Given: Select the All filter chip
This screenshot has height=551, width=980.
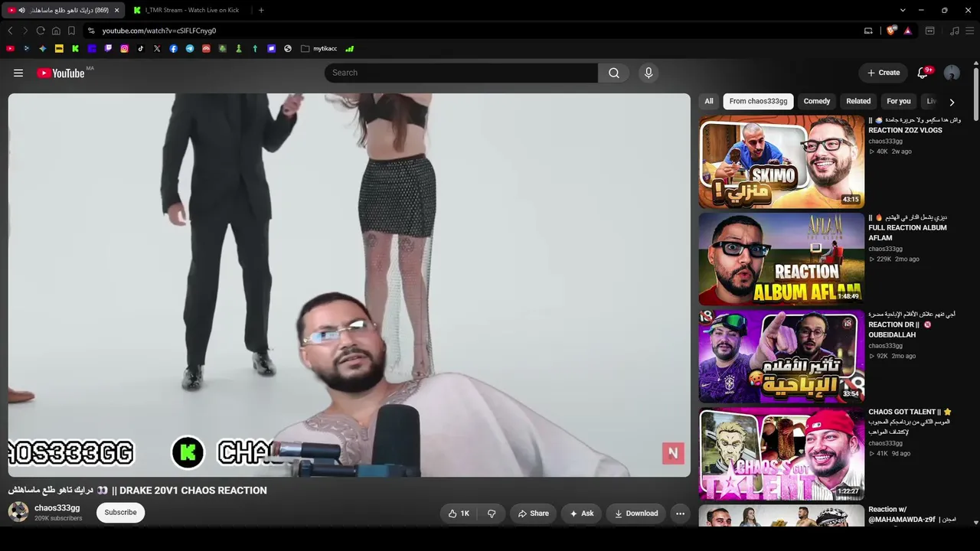Looking at the screenshot, I should coord(709,101).
